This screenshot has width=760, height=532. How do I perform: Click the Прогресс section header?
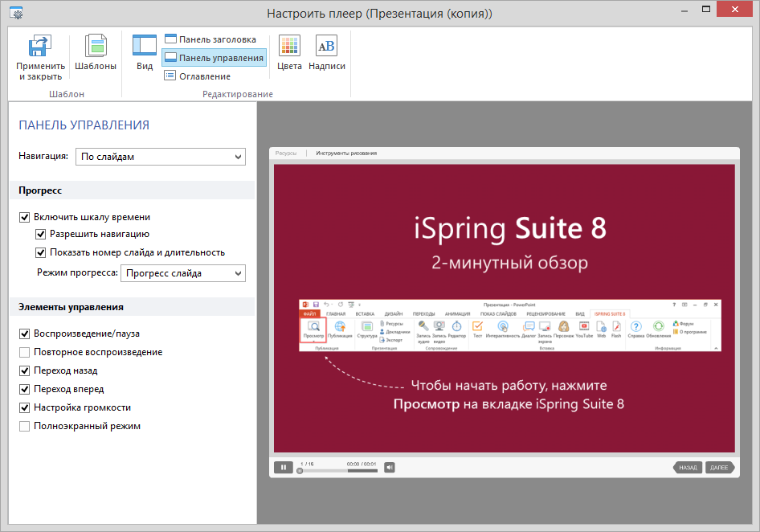coord(132,190)
